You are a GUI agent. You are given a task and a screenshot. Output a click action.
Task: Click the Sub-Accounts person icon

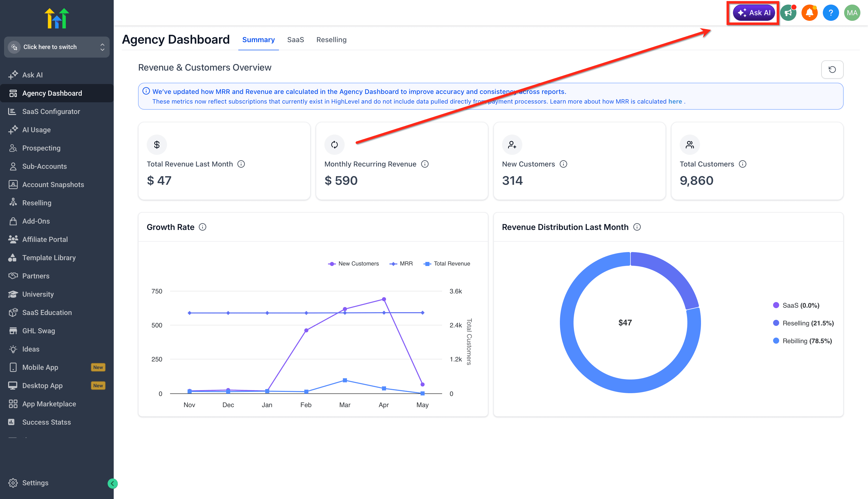(x=13, y=166)
